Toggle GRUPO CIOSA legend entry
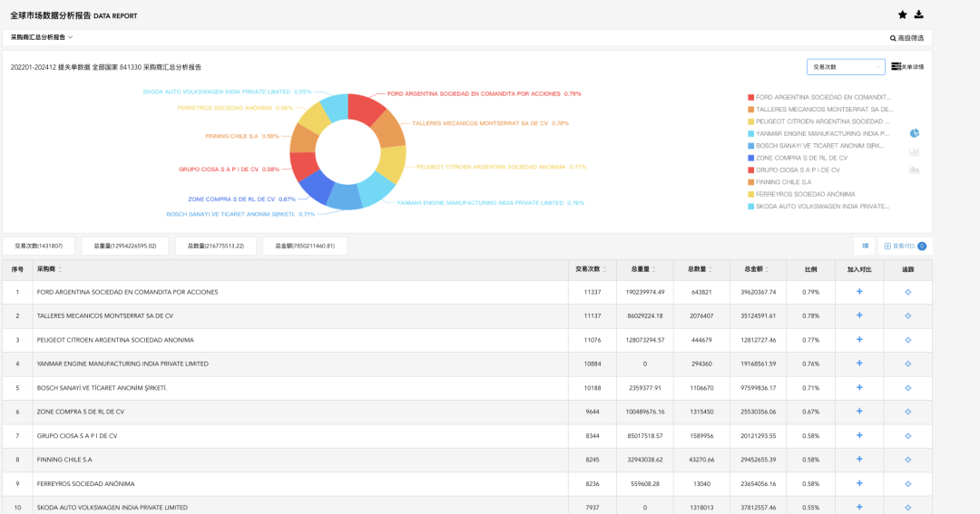 click(x=794, y=170)
